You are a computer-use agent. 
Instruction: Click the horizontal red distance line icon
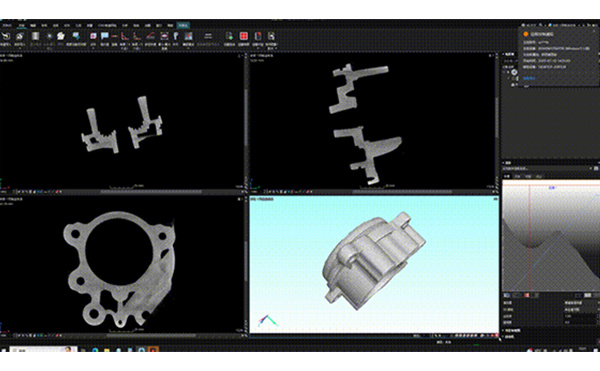pos(114,36)
